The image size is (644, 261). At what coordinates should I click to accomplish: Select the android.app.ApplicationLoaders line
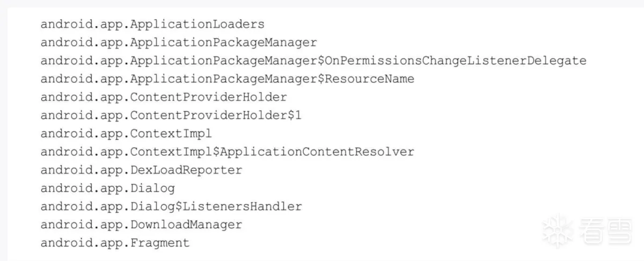pyautogui.click(x=152, y=24)
